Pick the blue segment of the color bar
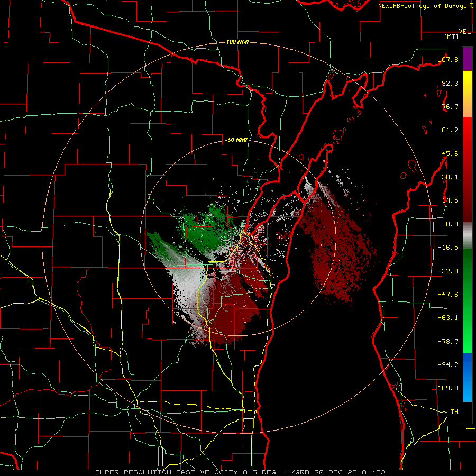This screenshot has height=476, width=476. pyautogui.click(x=467, y=377)
